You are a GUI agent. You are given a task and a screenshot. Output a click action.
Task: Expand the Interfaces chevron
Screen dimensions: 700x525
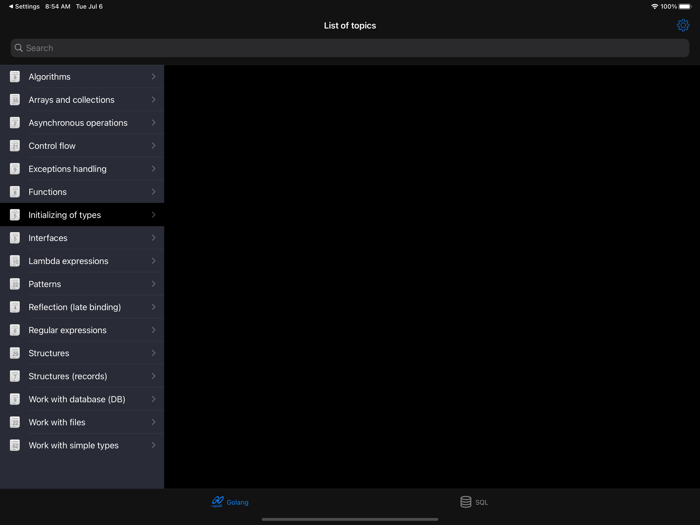(154, 238)
